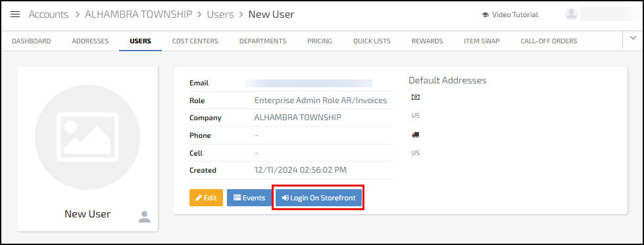Click the graduation cap Video Tutorial icon
Viewport: 644px width, 245px height.
point(485,14)
